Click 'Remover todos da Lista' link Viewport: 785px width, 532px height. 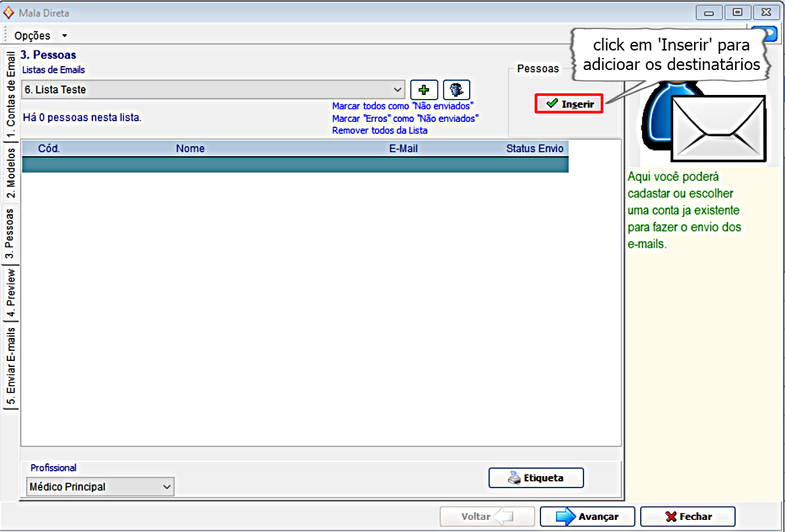coord(379,131)
